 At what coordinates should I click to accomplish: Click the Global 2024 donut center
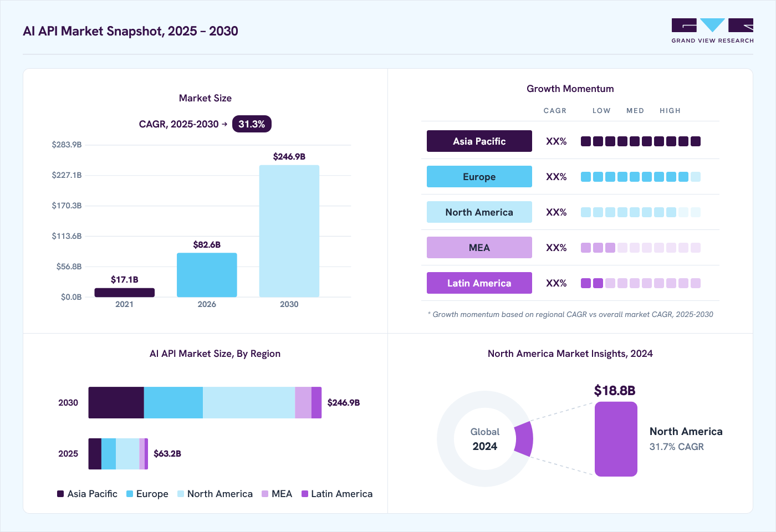(x=485, y=439)
